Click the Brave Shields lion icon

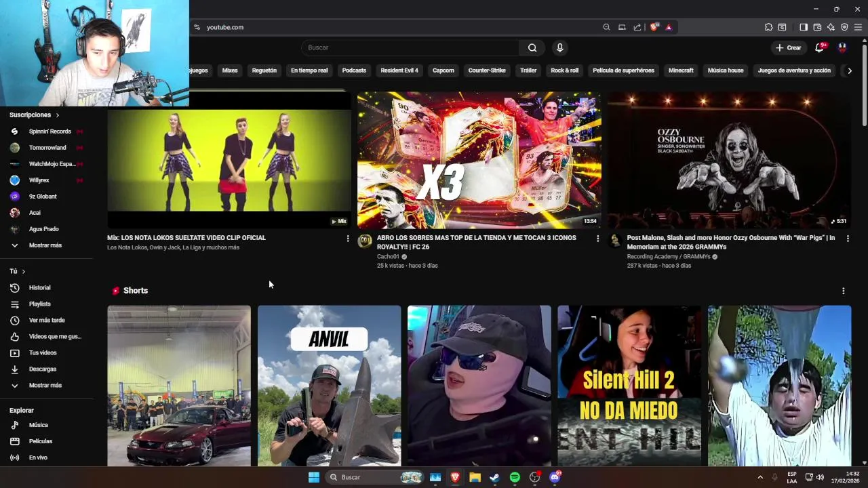654,27
